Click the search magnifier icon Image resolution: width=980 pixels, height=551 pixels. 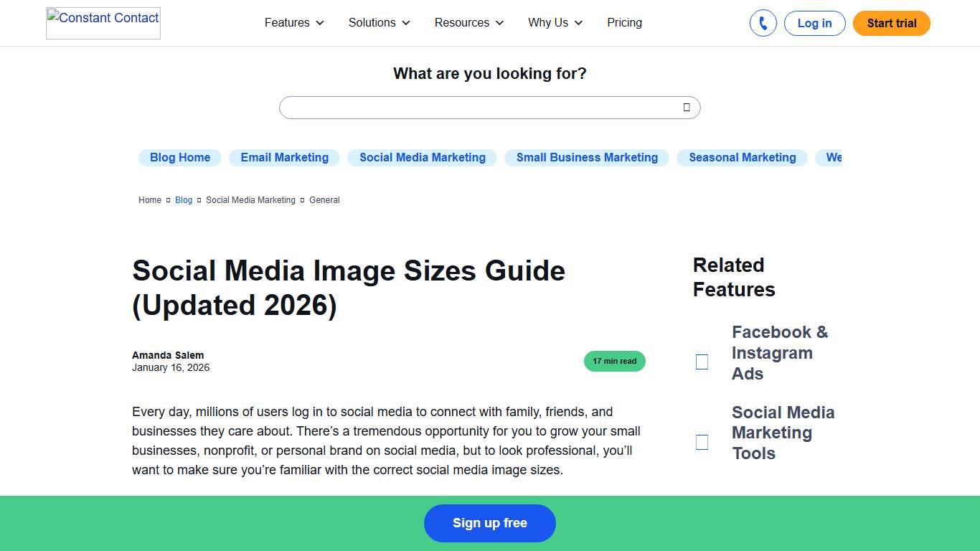[686, 107]
